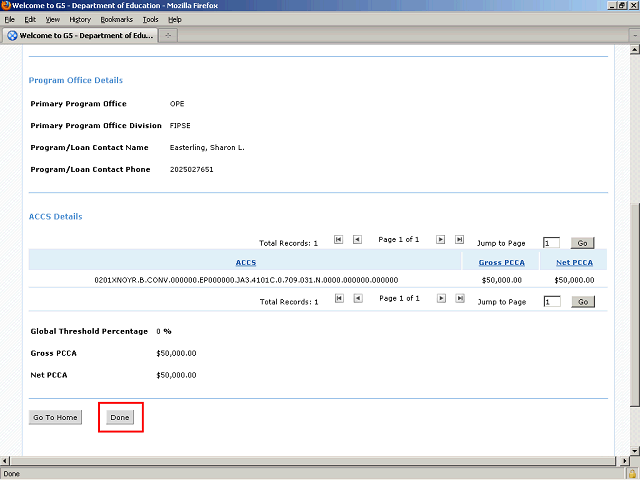Click the Net PCCA summary amount $50,000.00
Viewport: 640px width, 480px height.
pos(176,375)
